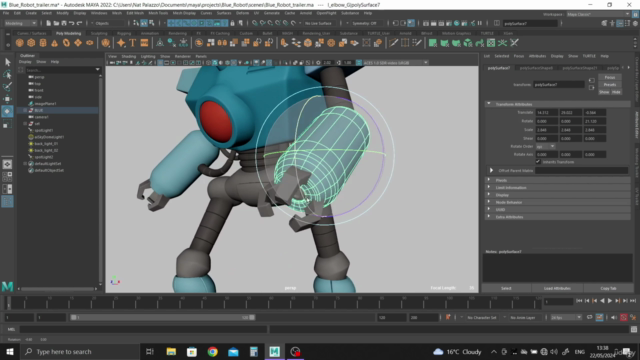The width and height of the screenshot is (640, 360).
Task: Create a polygon plane from shelf
Action: pos(78,43)
